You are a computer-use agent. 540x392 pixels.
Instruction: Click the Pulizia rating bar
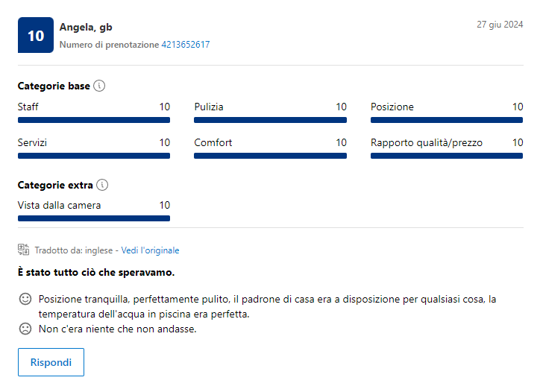click(270, 120)
